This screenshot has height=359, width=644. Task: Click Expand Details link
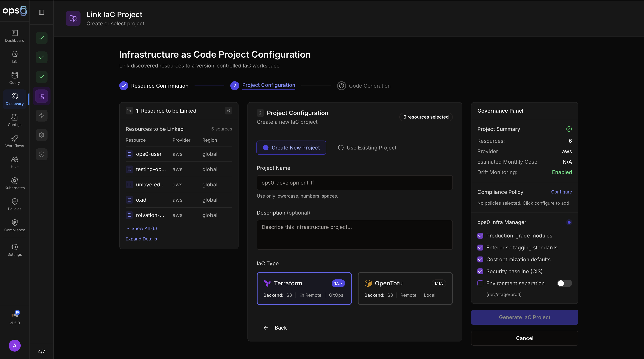(x=141, y=239)
